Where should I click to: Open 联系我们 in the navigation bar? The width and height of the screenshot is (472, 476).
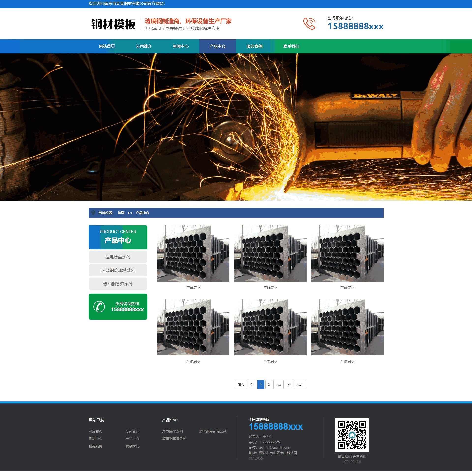(x=291, y=46)
